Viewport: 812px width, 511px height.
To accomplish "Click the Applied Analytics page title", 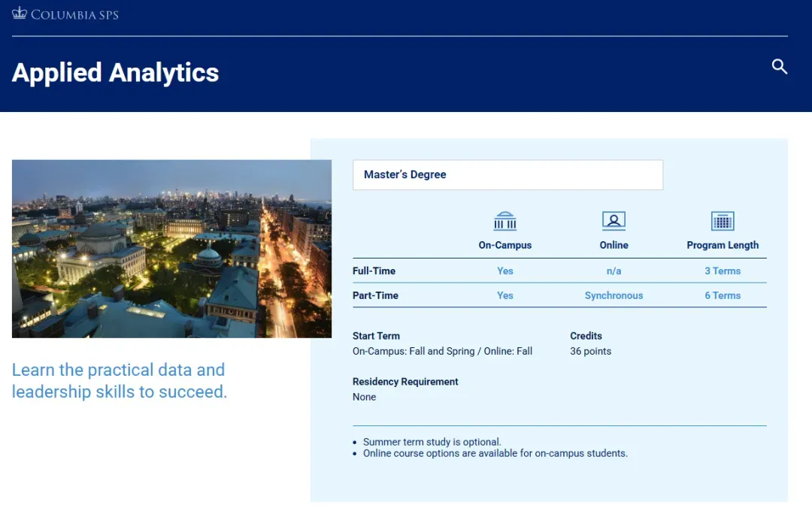I will tap(116, 72).
